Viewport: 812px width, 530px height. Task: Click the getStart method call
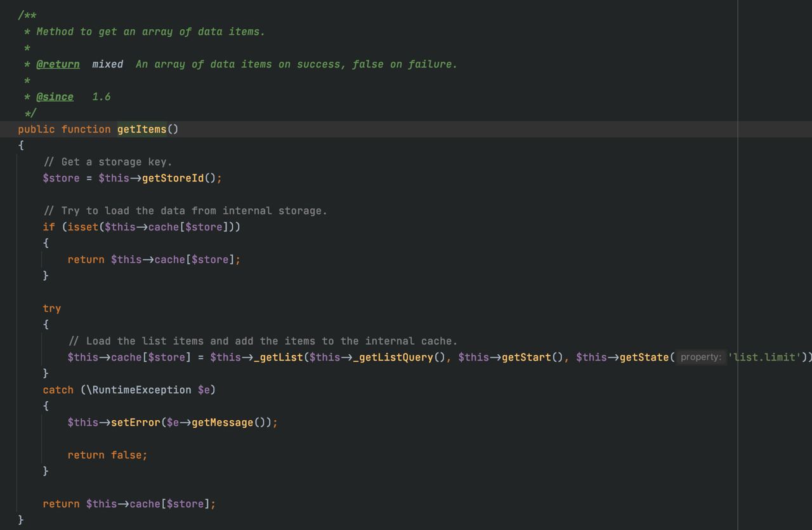[526, 357]
